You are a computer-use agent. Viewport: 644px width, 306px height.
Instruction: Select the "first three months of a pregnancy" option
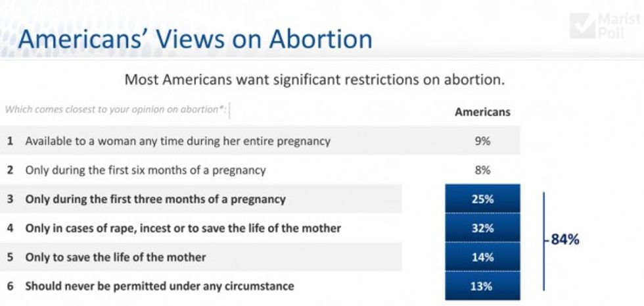(155, 199)
